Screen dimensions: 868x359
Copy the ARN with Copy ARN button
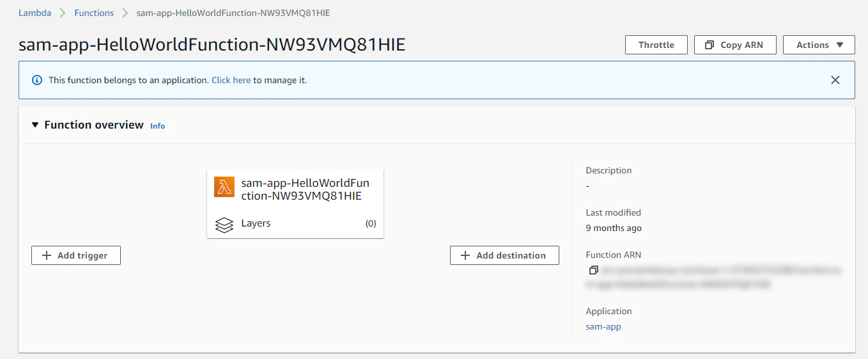click(x=735, y=45)
